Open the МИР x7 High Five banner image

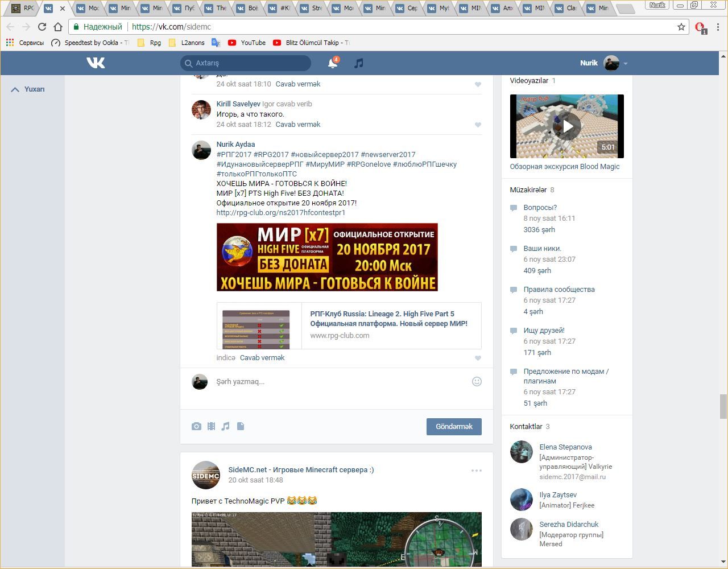click(x=327, y=257)
